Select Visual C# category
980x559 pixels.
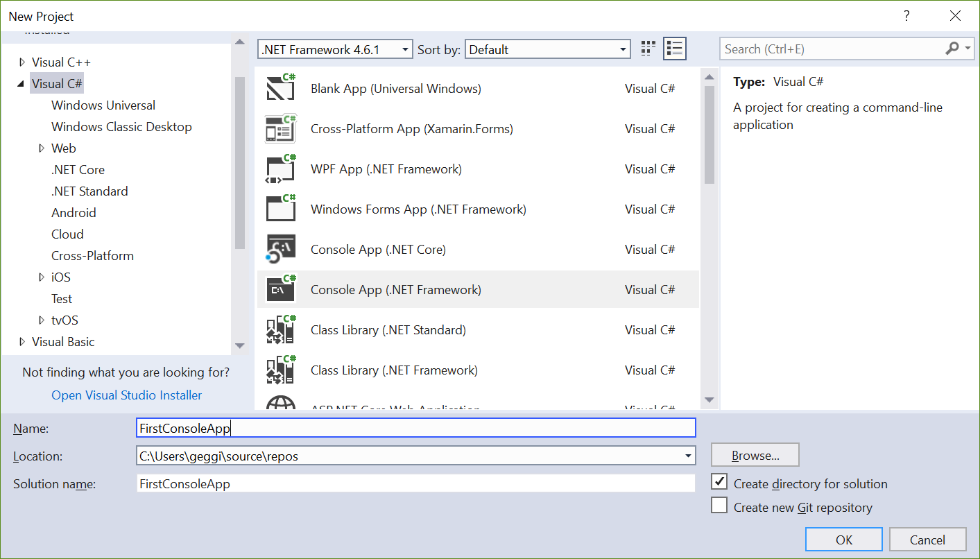57,84
